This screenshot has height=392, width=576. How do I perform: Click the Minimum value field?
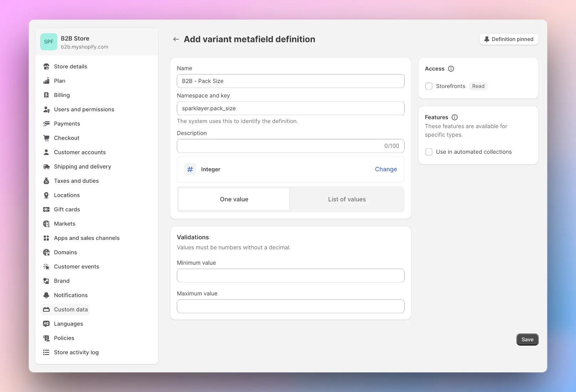pyautogui.click(x=290, y=275)
